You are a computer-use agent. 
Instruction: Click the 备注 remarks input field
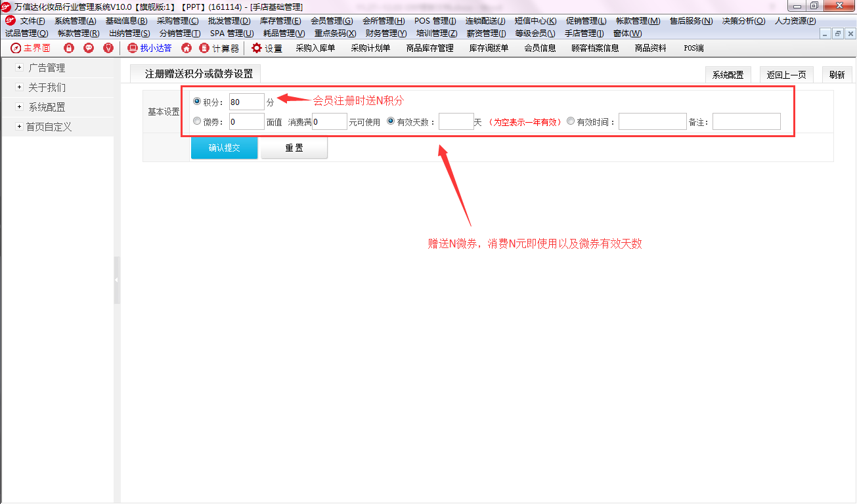746,121
